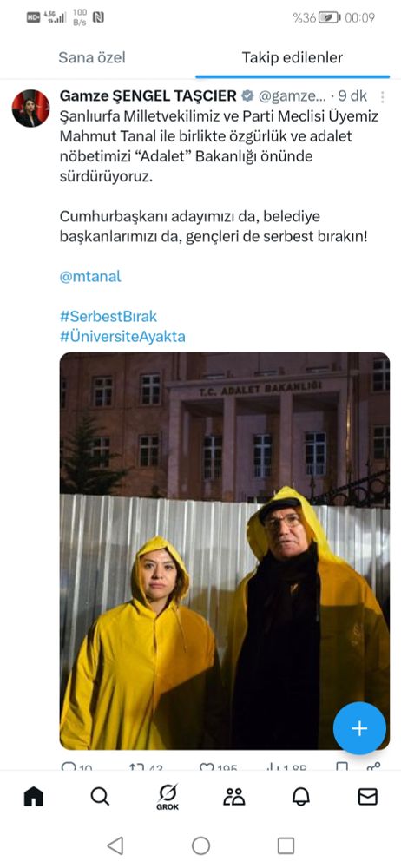Tap the blue compose plus button

pyautogui.click(x=359, y=728)
